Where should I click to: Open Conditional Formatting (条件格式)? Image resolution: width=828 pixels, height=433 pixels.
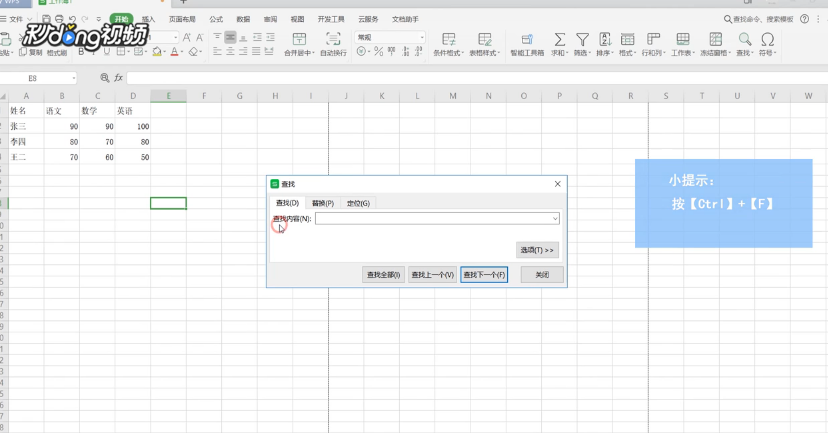click(448, 44)
